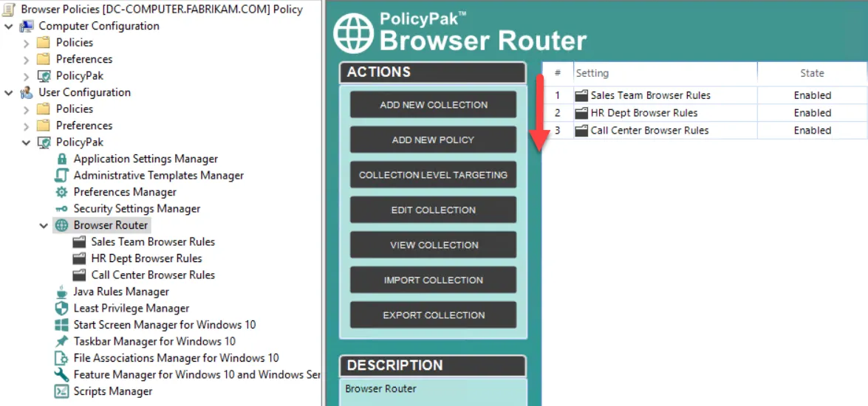Image resolution: width=868 pixels, height=406 pixels.
Task: Click the folder icon of Sales Team Browser Rules in tree
Action: coord(80,241)
